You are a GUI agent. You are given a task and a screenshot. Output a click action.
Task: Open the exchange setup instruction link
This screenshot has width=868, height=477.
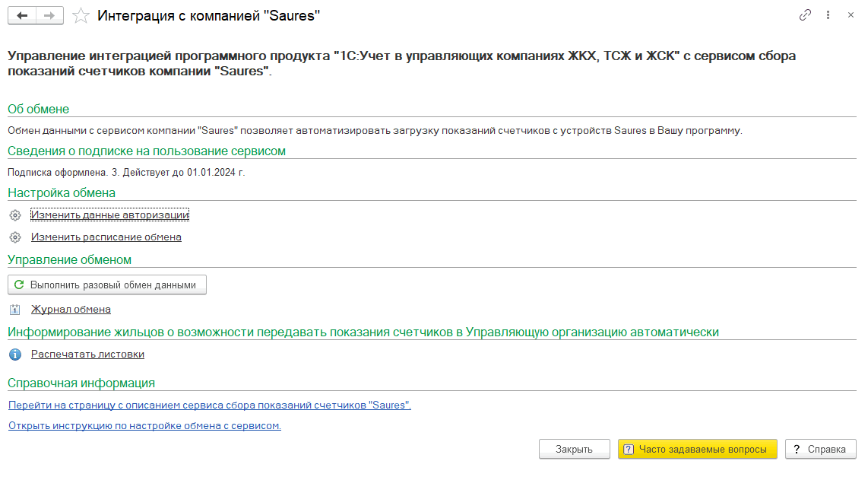tap(144, 425)
